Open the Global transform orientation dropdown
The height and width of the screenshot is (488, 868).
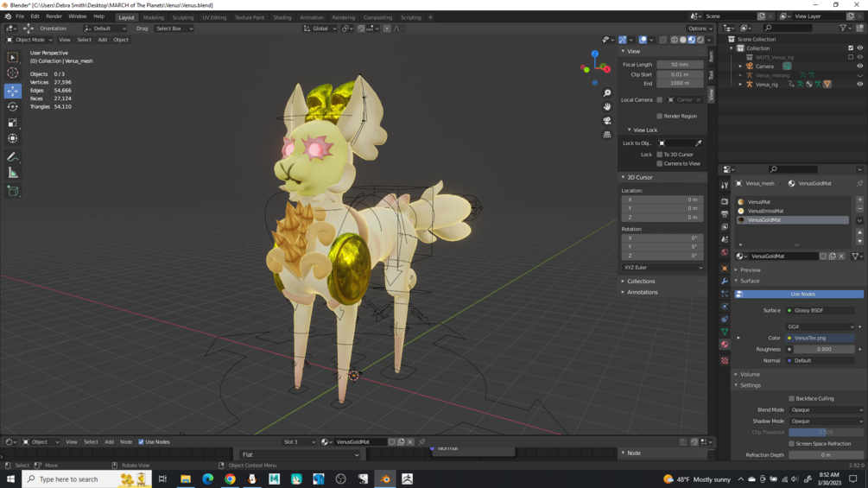click(320, 29)
